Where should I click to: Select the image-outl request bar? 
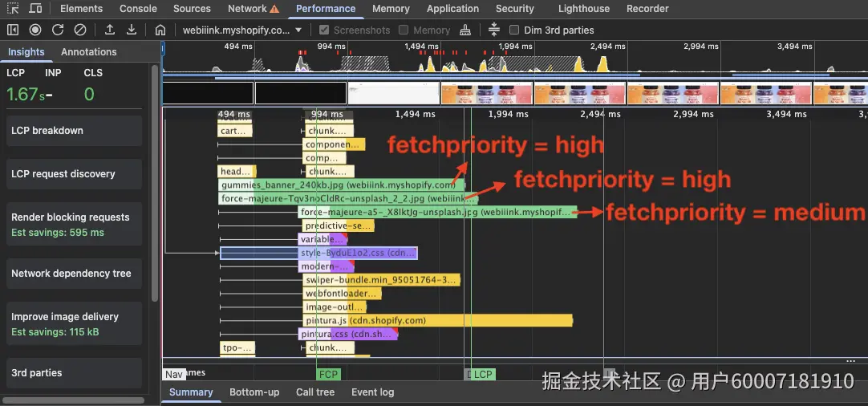[335, 307]
